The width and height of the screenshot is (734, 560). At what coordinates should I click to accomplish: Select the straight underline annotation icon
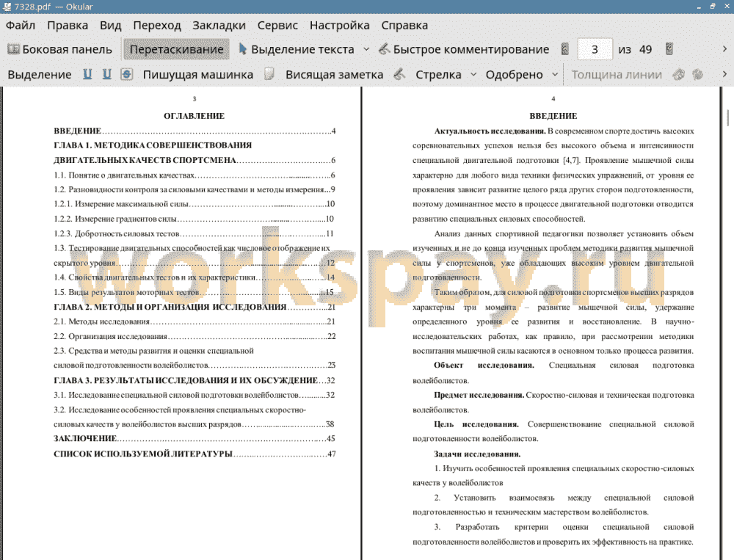pyautogui.click(x=87, y=74)
